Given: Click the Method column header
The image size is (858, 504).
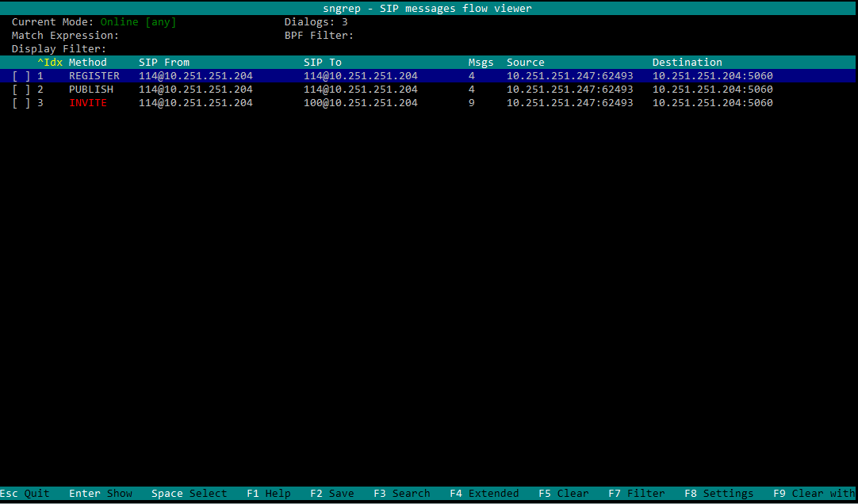Looking at the screenshot, I should click(x=87, y=63).
